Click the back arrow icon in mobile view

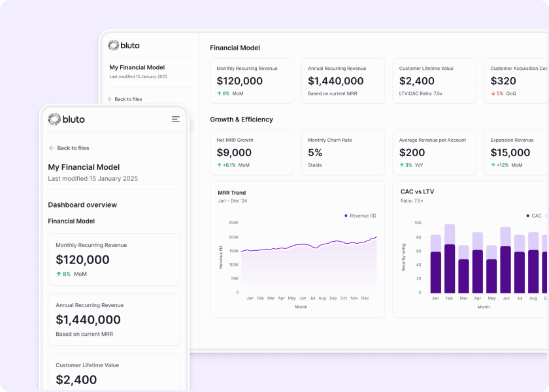pos(52,148)
